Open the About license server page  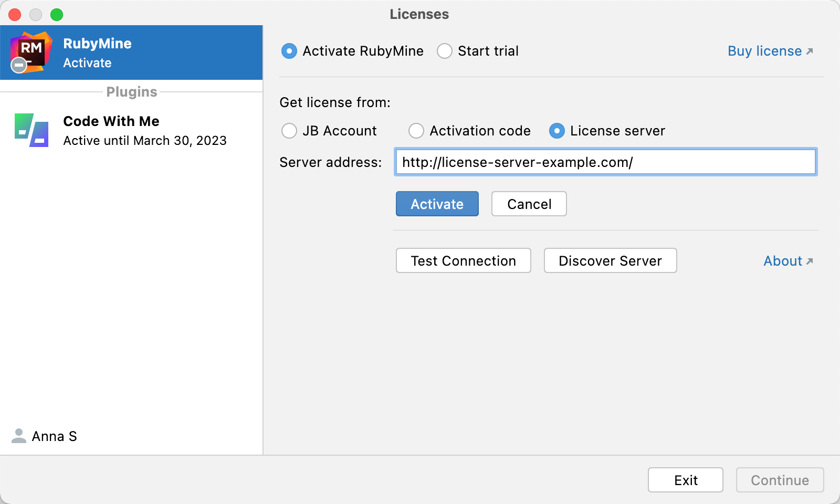coord(783,260)
